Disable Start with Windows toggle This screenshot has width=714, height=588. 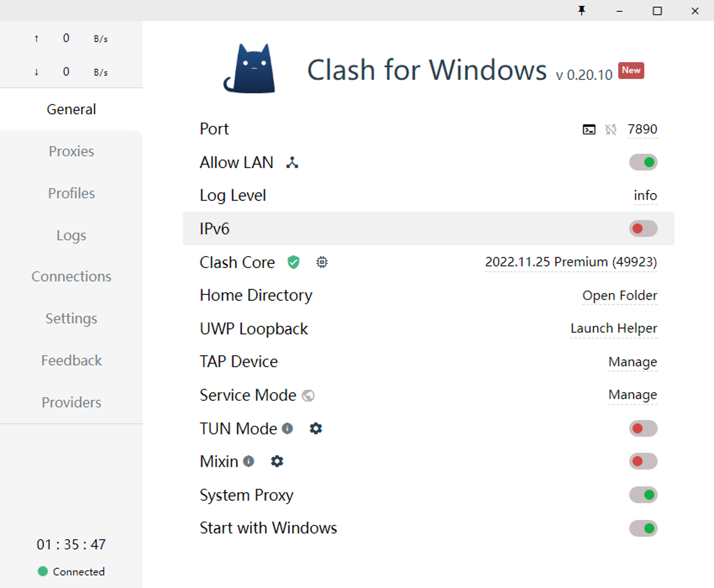643,528
